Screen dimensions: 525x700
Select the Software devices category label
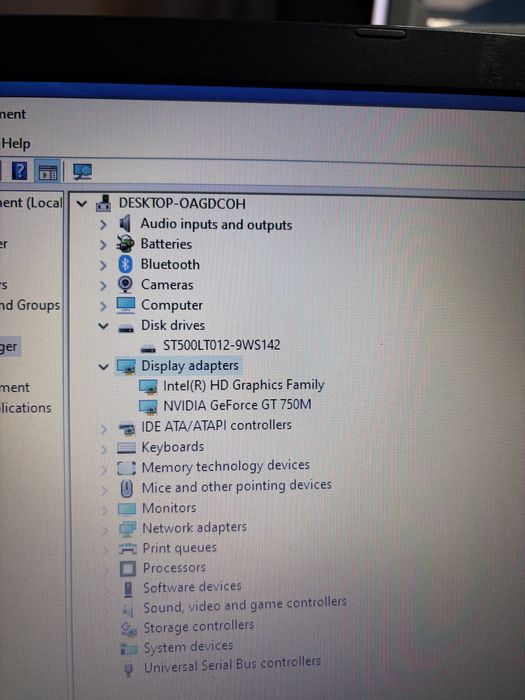coord(192,587)
